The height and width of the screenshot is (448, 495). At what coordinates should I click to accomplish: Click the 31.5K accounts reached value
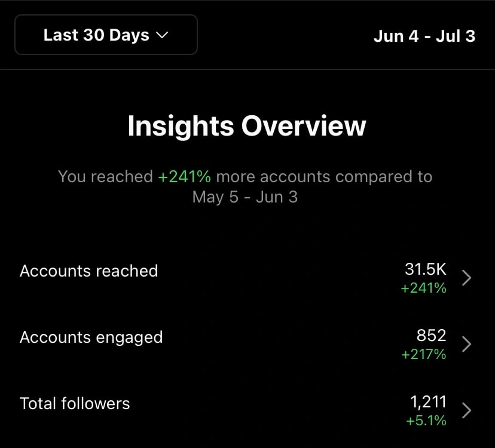click(426, 269)
